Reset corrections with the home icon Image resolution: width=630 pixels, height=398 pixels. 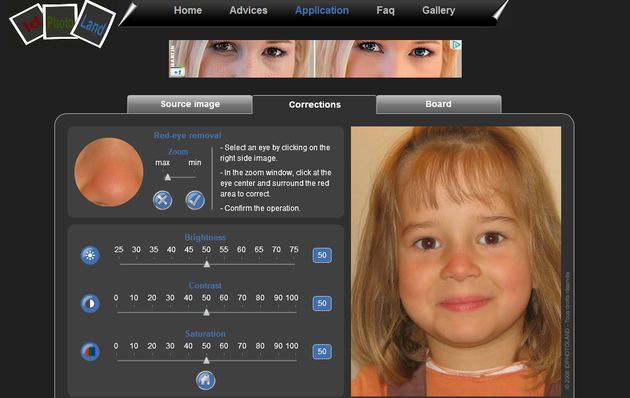click(x=206, y=380)
